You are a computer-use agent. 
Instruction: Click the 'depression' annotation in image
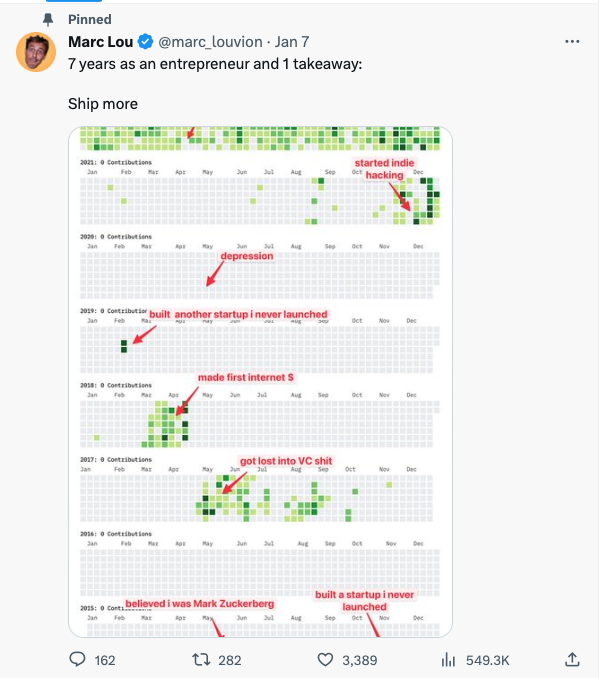pos(247,256)
